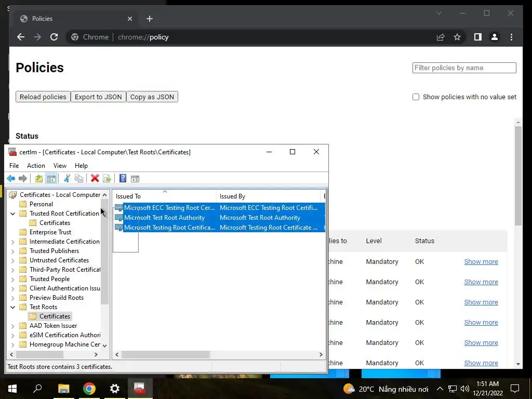Open the File menu in certlm
This screenshot has width=532, height=399.
pyautogui.click(x=14, y=166)
